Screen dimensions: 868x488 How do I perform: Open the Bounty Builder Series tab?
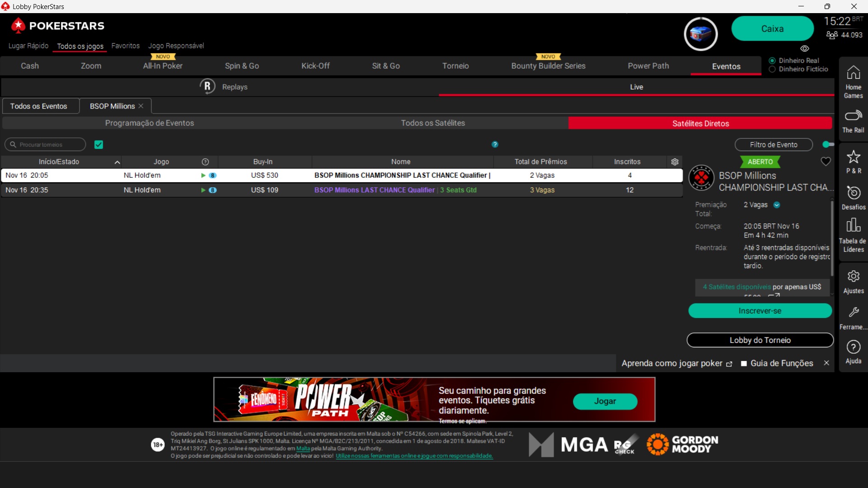tap(548, 66)
